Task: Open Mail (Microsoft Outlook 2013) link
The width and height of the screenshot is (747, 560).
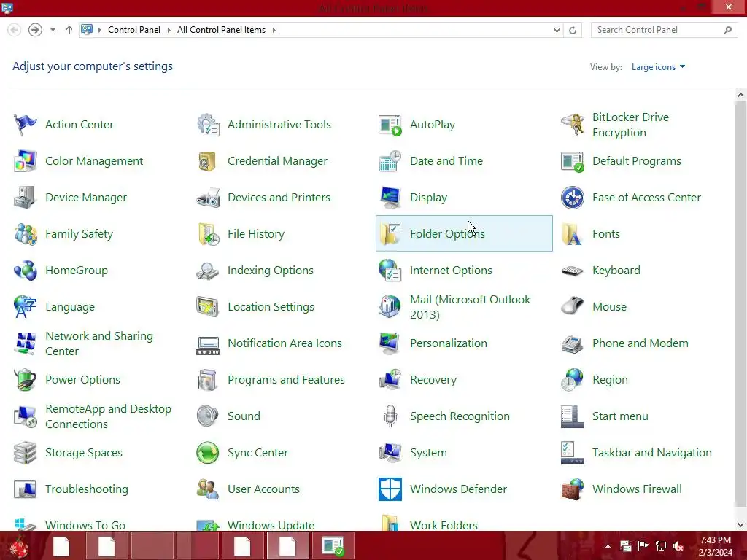Action: (x=470, y=307)
